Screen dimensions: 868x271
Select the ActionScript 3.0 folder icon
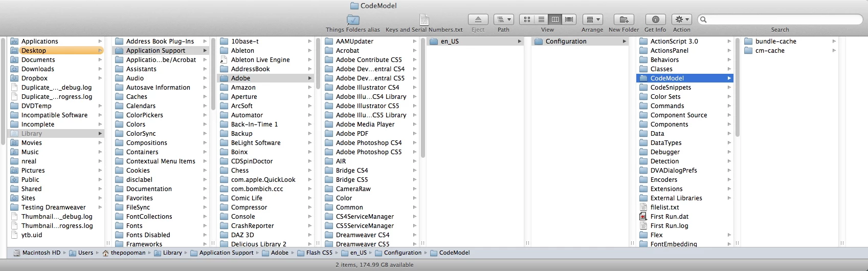643,41
